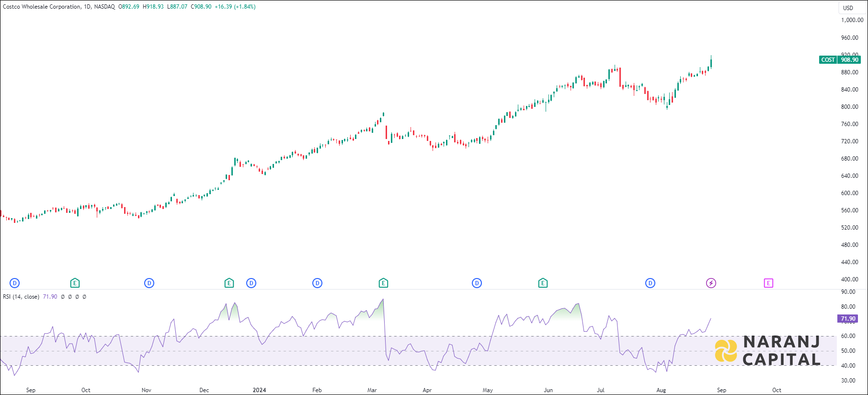Click the purple lightning news event marker

click(711, 283)
